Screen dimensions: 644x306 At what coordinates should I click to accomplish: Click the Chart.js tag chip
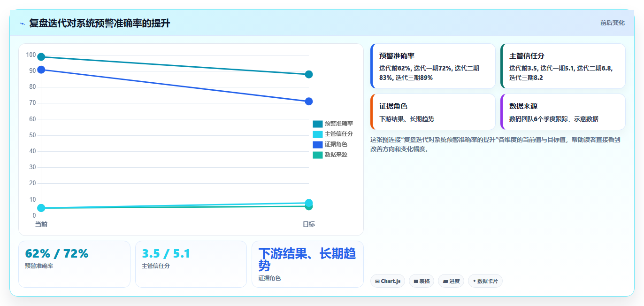[388, 281]
